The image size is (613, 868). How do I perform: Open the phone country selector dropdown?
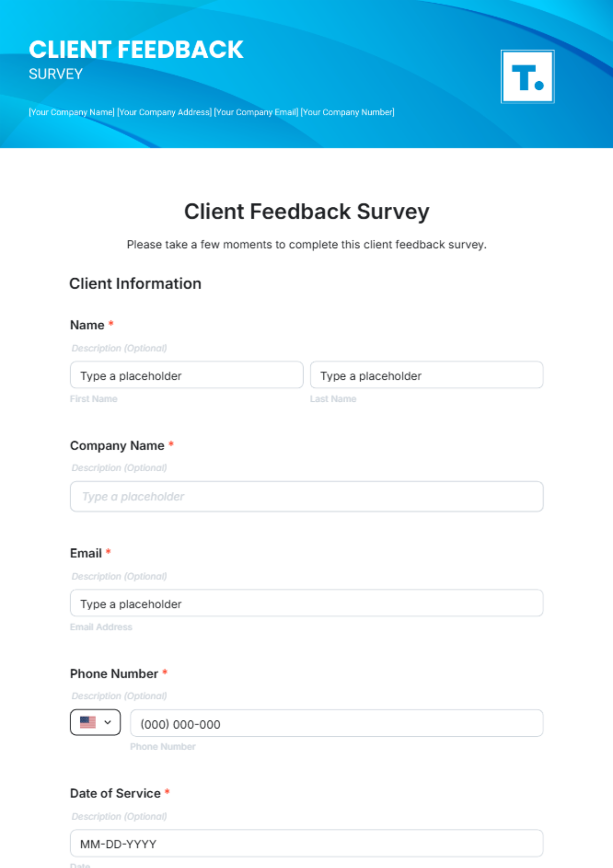(x=95, y=722)
